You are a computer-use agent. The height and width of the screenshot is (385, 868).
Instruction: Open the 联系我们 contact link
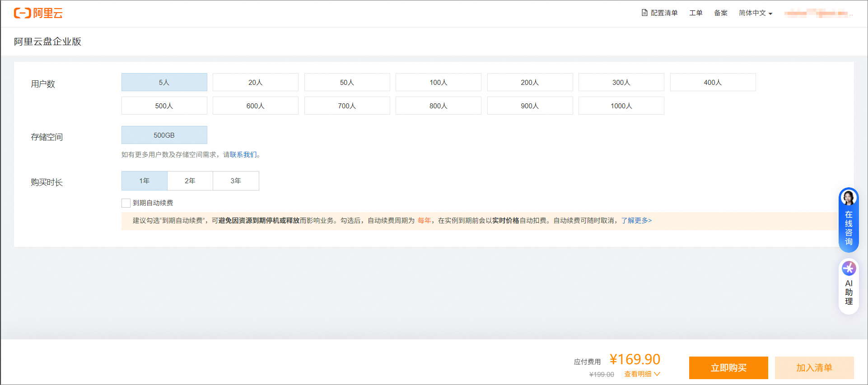point(243,154)
